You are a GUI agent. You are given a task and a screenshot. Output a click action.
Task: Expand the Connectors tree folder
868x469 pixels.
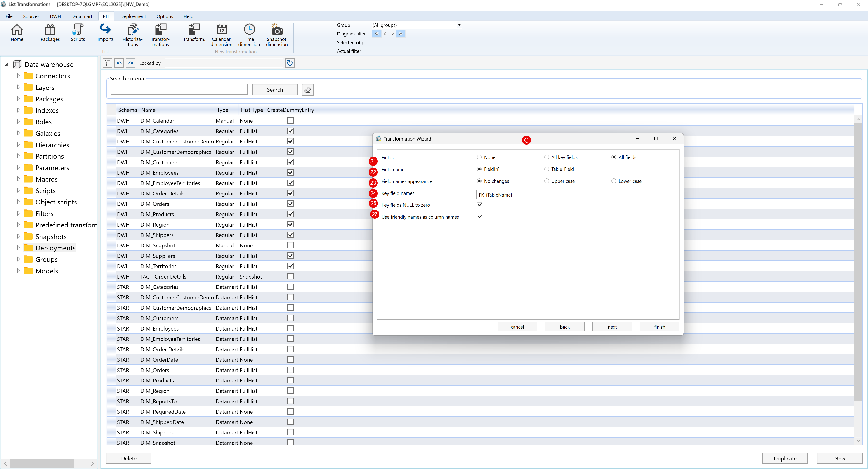[x=18, y=76]
